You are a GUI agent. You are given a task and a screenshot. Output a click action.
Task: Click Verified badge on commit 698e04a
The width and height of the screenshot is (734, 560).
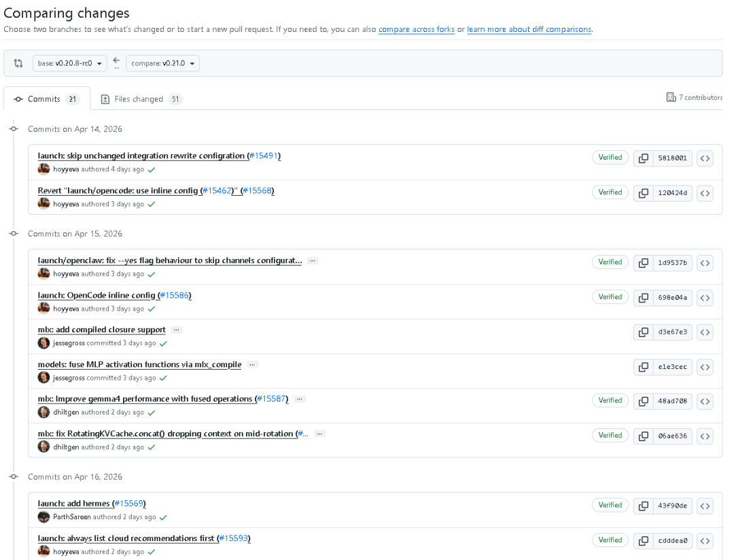tap(610, 297)
